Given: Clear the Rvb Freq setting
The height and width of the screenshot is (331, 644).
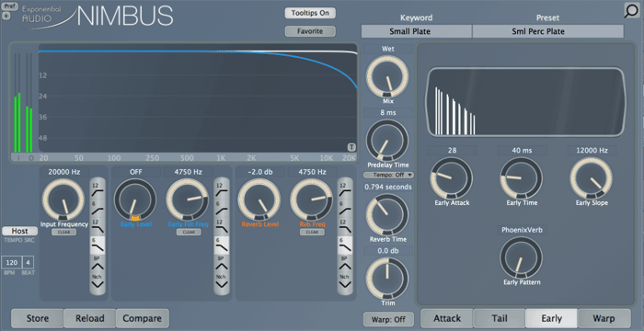Looking at the screenshot, I should 312,232.
